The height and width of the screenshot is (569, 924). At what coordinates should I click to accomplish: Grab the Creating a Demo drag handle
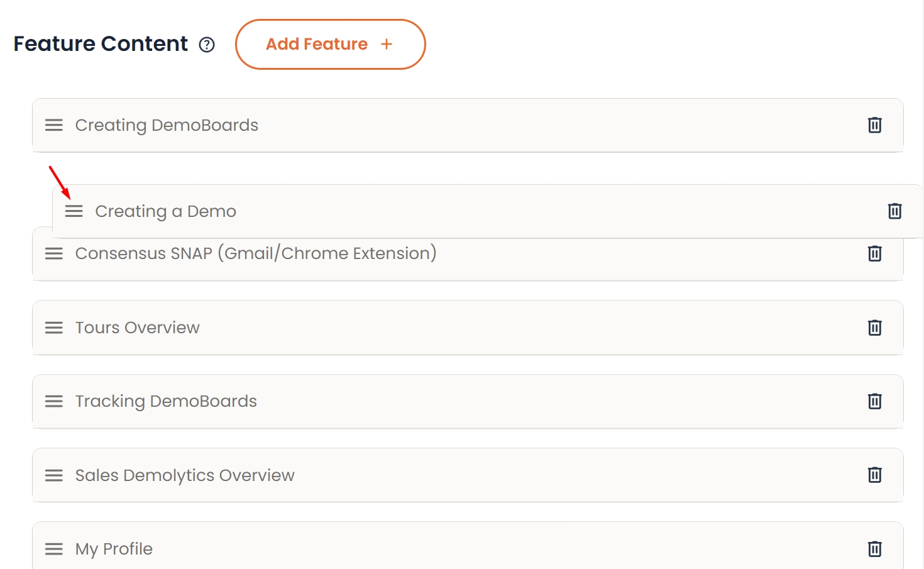point(74,211)
